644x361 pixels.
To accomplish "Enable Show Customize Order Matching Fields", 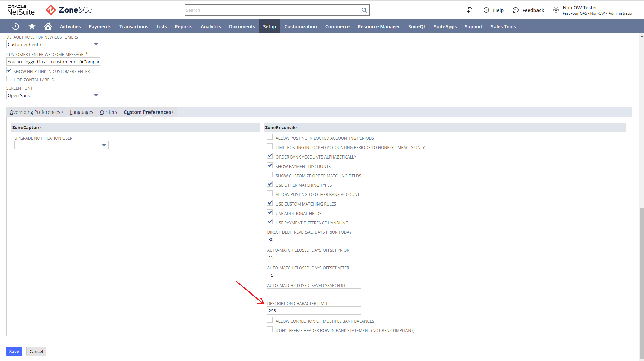I will click(x=270, y=175).
